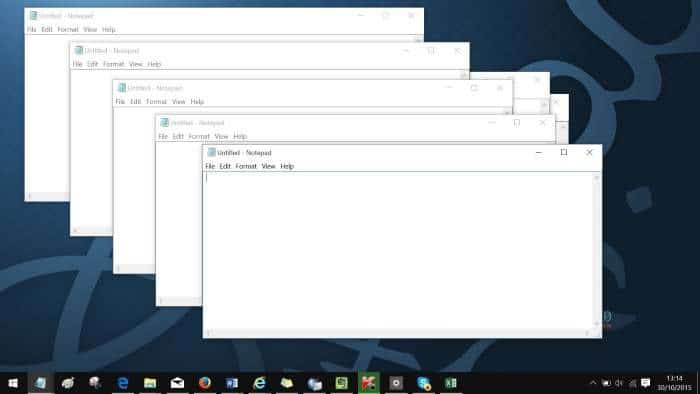The image size is (700, 394).
Task: Open Format menu in rearmost Notepad window
Action: tap(68, 29)
